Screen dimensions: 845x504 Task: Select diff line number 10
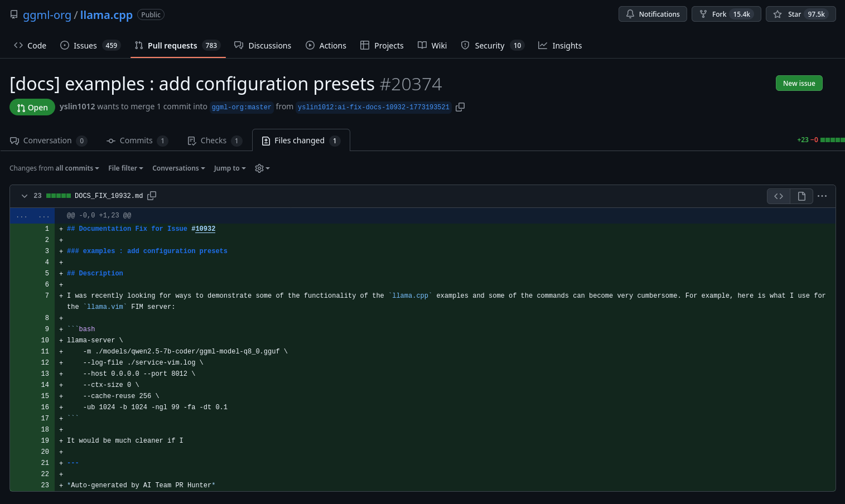[x=45, y=340]
